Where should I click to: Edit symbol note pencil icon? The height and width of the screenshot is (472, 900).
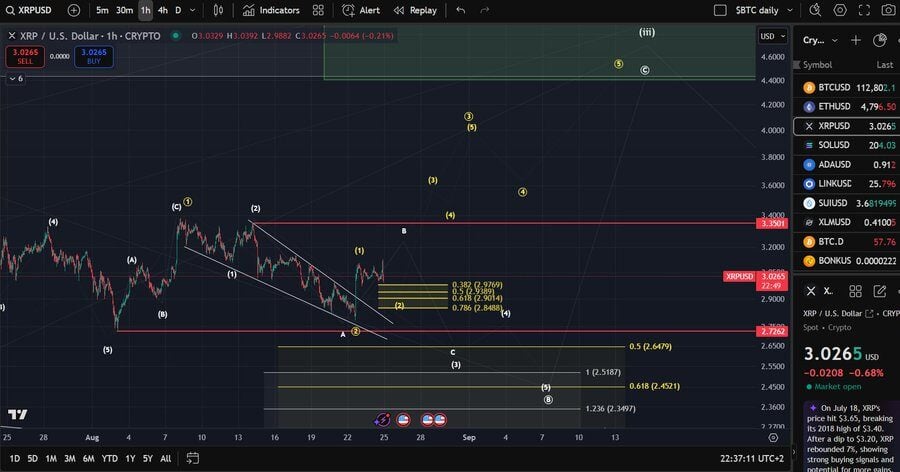[x=879, y=291]
